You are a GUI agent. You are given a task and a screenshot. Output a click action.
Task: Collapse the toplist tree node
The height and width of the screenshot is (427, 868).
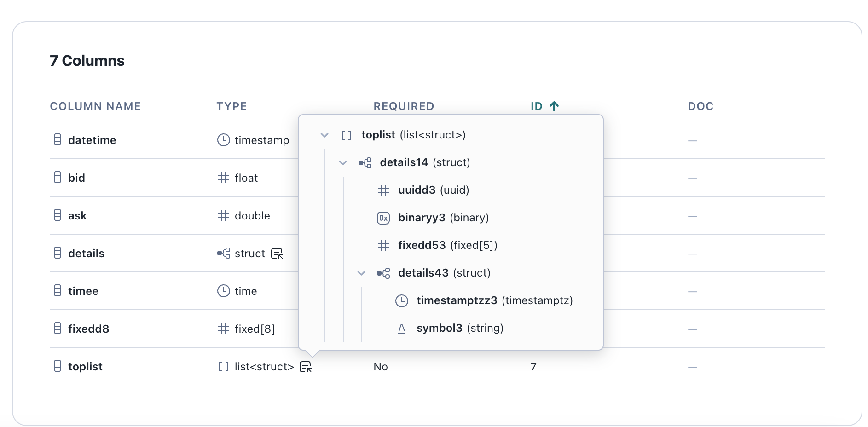pos(324,135)
